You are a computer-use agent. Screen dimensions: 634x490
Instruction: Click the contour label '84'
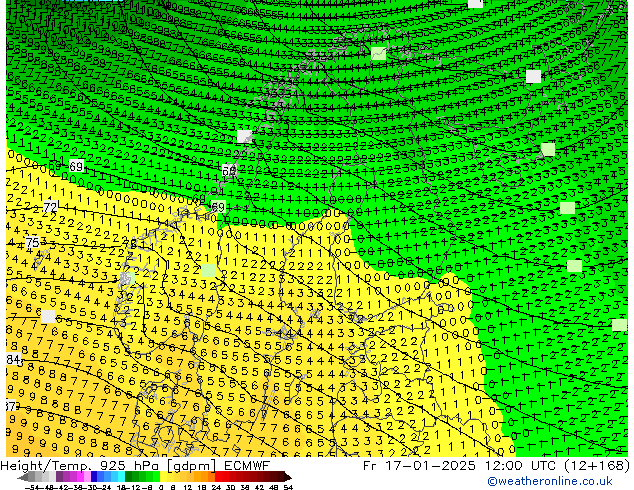13,359
